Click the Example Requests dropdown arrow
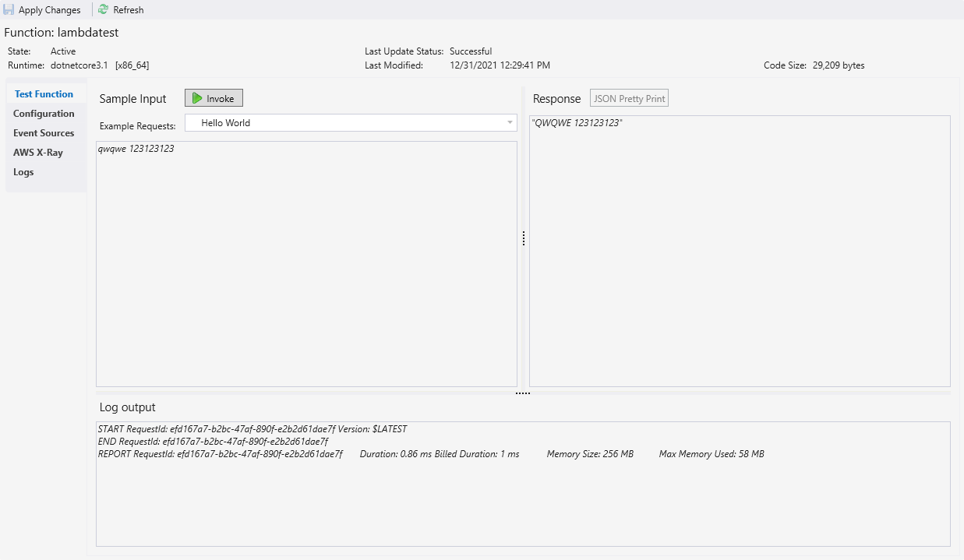 [510, 123]
